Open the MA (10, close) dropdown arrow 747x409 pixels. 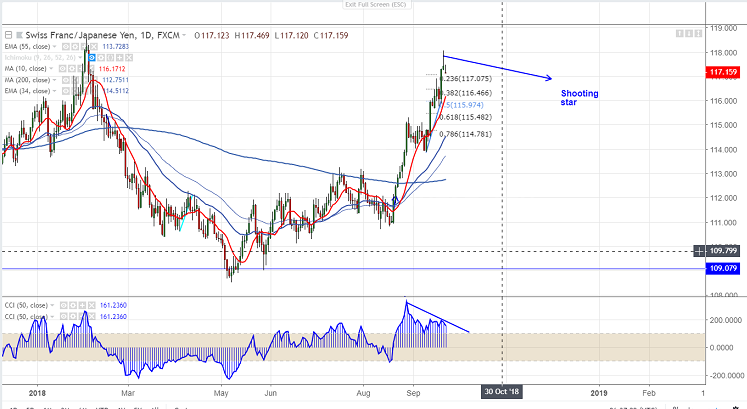point(51,69)
